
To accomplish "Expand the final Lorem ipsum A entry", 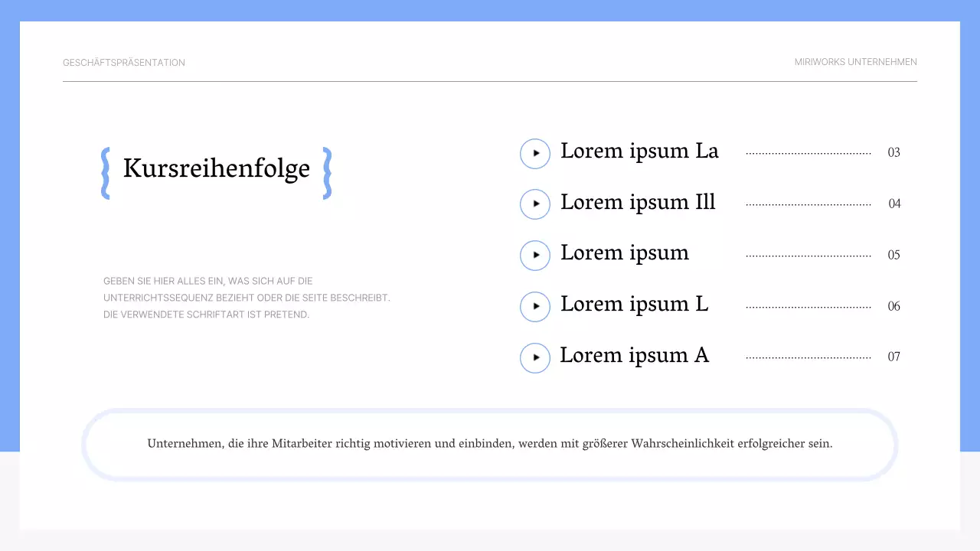I will coord(634,355).
